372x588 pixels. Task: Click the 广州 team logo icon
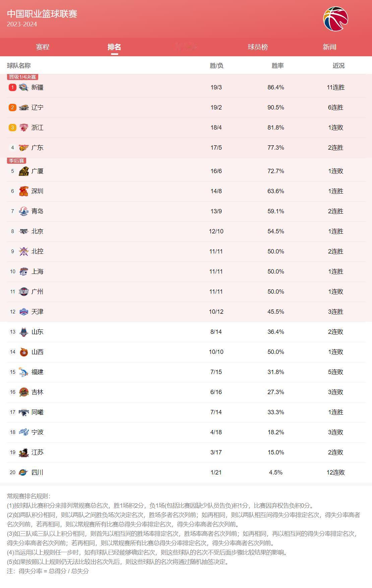coord(23,292)
